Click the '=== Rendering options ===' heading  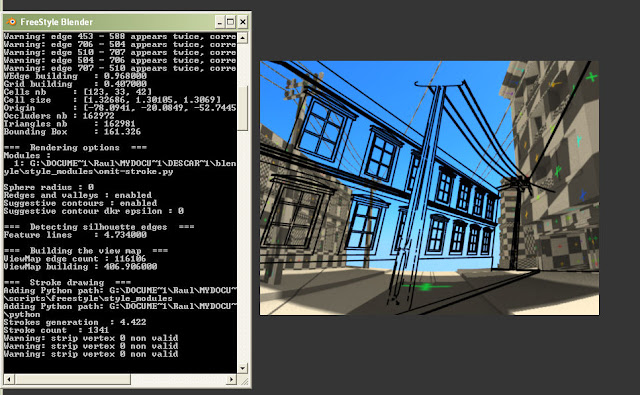click(75, 148)
